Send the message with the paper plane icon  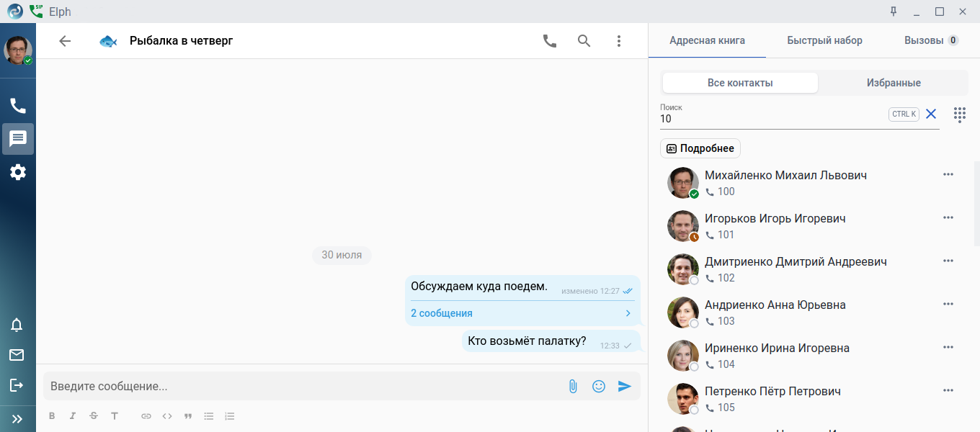(625, 387)
